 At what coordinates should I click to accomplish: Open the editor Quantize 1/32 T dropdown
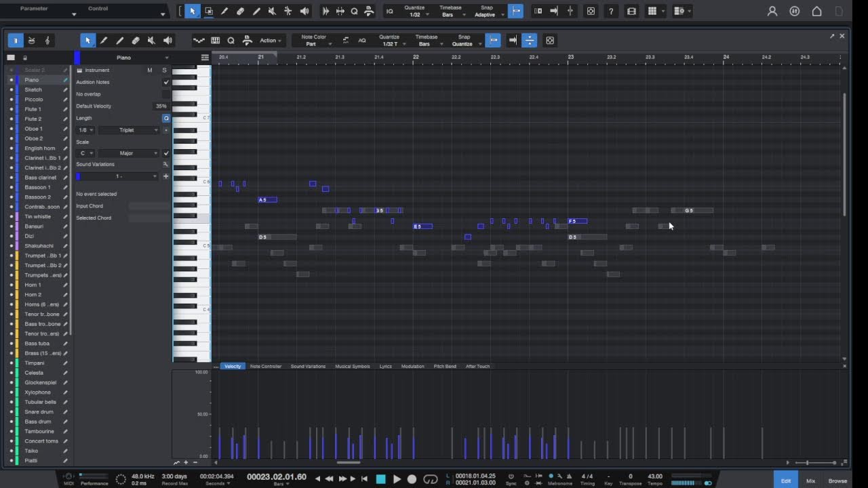[391, 41]
